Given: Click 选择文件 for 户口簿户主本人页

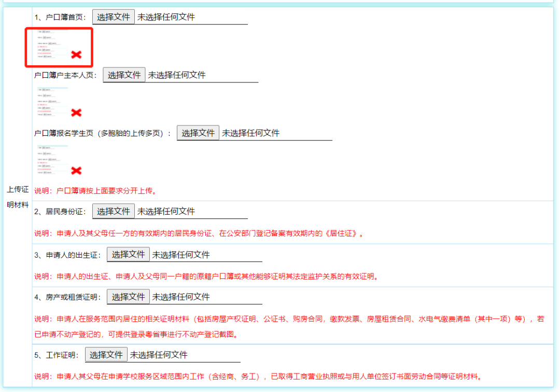Looking at the screenshot, I should click(124, 75).
